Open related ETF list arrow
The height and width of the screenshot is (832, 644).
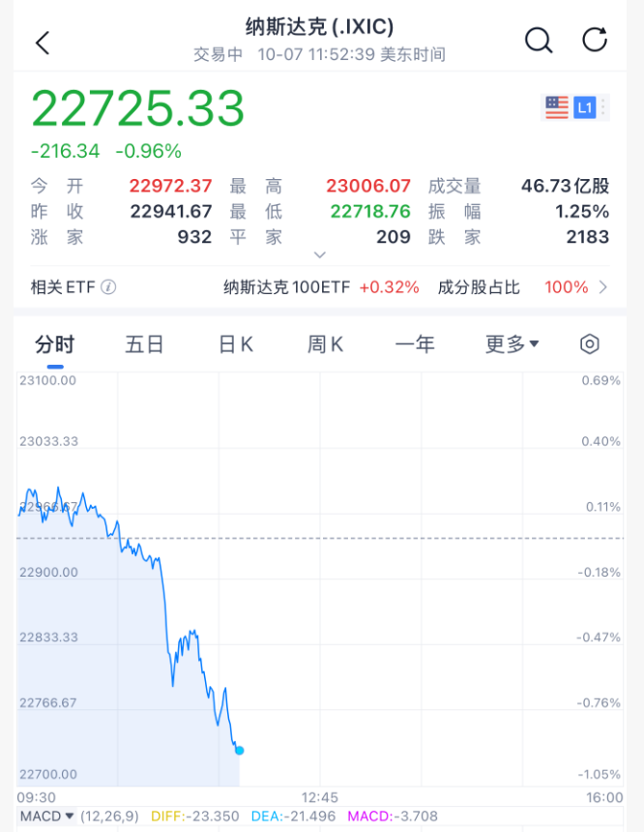coord(603,287)
